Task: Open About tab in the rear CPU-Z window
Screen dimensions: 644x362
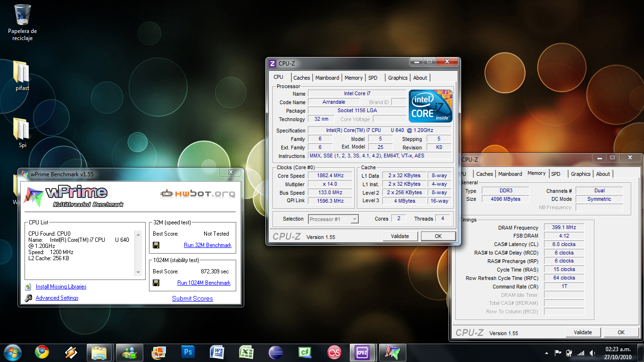Action: pos(603,174)
